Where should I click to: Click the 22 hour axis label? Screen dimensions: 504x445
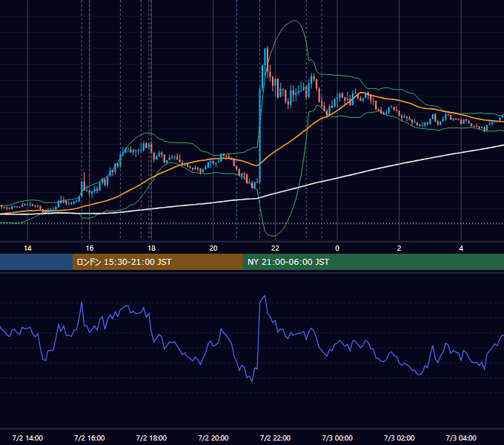(275, 248)
